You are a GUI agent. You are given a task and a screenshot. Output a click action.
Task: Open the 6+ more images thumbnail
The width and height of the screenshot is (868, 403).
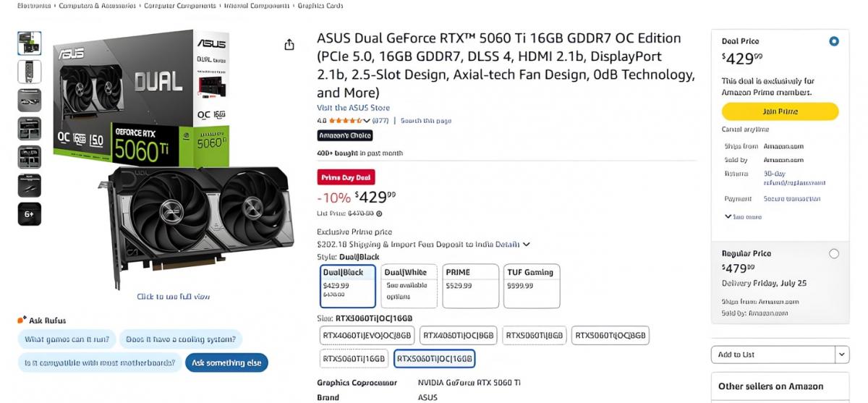coord(29,214)
